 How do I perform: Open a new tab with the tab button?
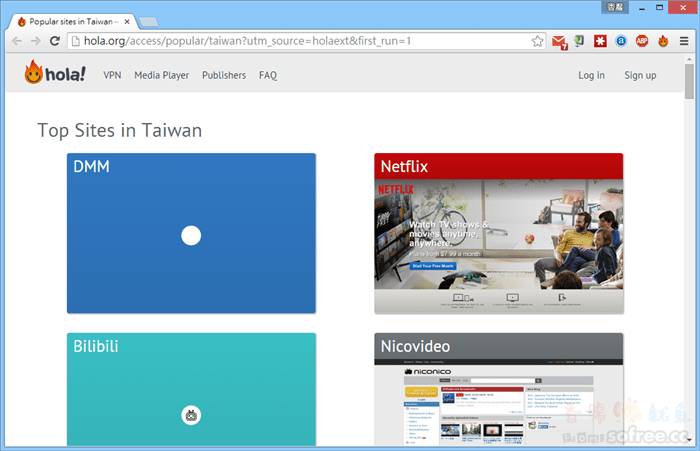pyautogui.click(x=148, y=21)
